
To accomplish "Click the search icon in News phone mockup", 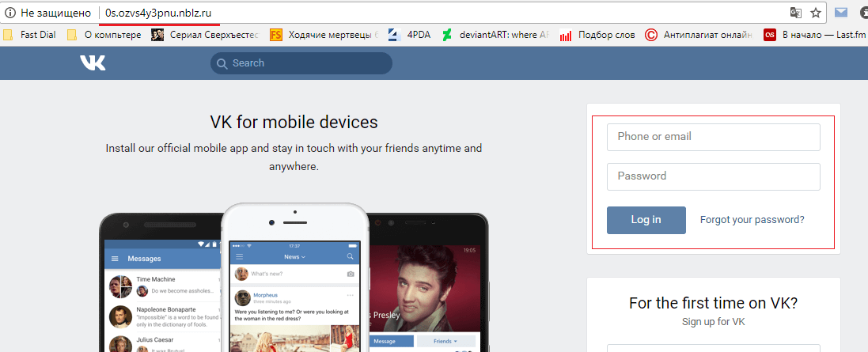I will pyautogui.click(x=350, y=257).
